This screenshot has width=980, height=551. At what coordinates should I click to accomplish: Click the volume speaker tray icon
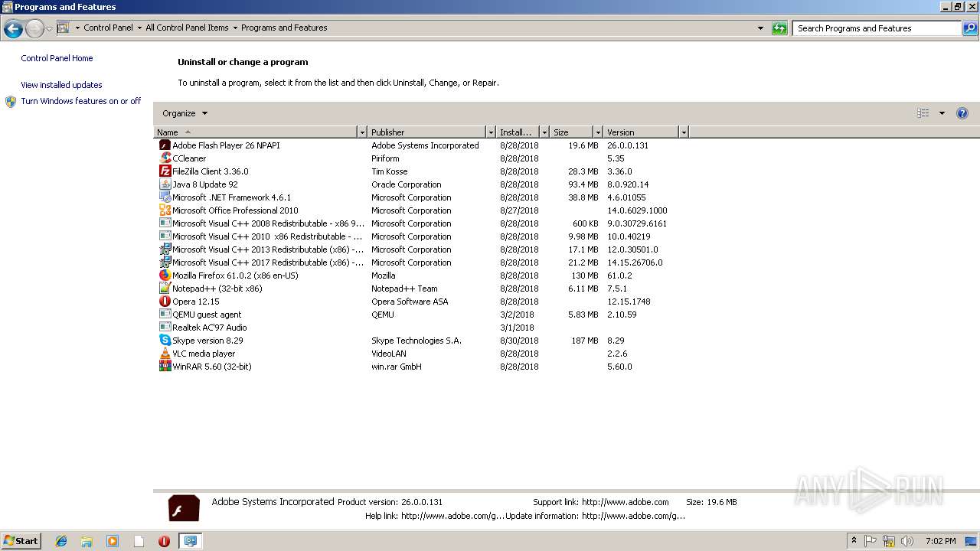(x=907, y=541)
